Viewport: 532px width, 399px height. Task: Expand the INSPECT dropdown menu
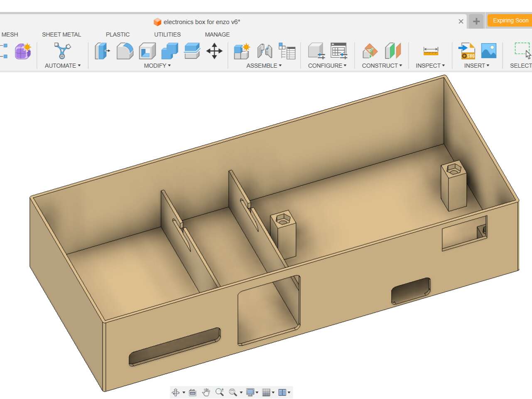point(430,66)
